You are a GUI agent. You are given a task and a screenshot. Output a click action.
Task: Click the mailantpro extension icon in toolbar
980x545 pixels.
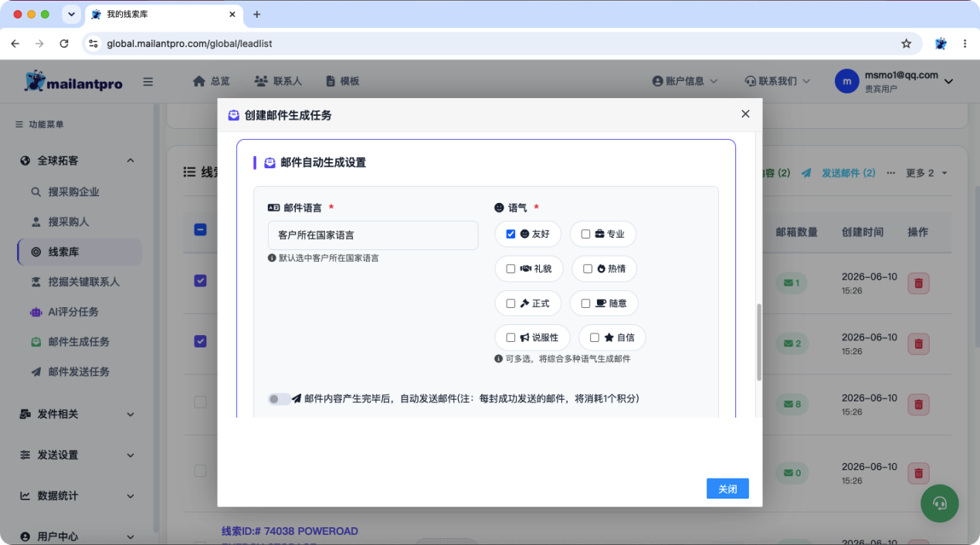click(x=941, y=44)
